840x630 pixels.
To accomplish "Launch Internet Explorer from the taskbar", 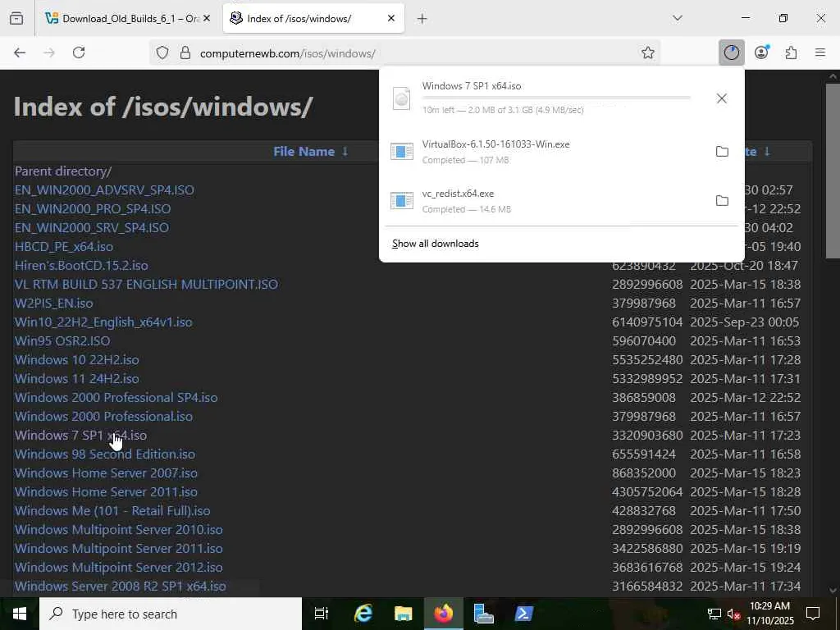I will coord(363,614).
